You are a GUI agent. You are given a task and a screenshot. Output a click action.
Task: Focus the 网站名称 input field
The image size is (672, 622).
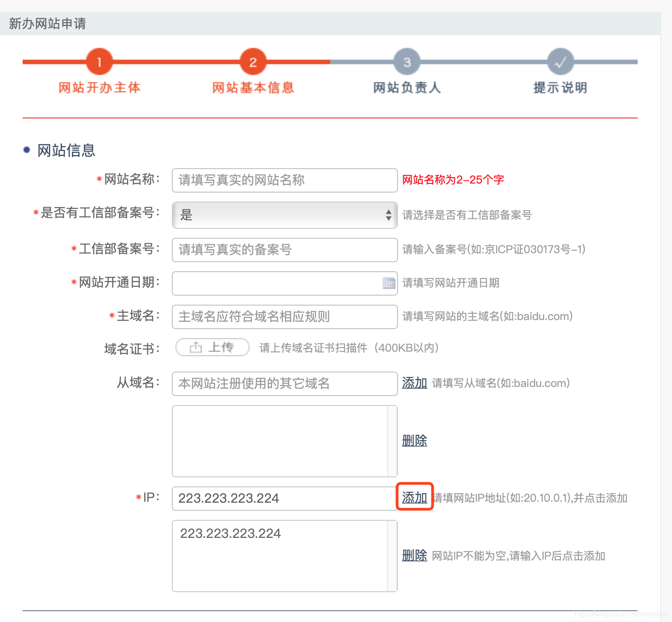coord(284,180)
